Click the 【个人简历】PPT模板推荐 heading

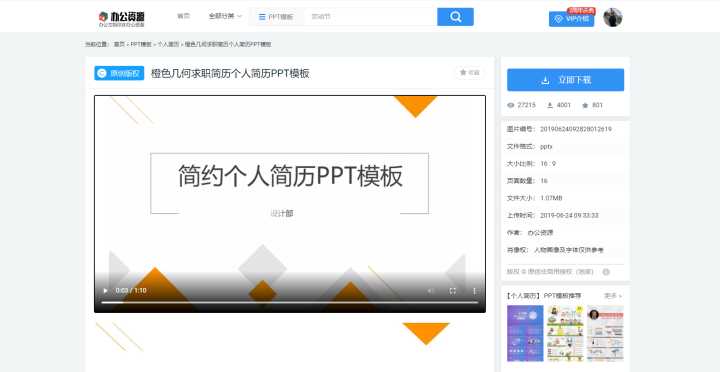pyautogui.click(x=544, y=296)
